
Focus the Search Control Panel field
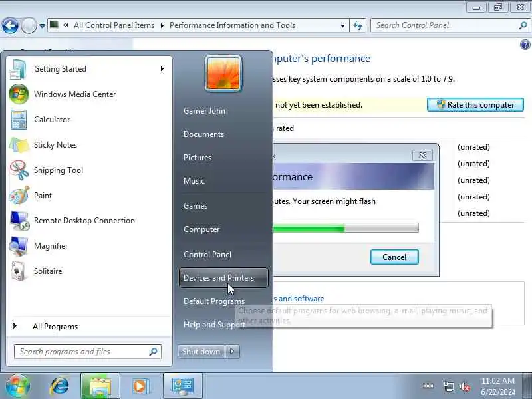(451, 25)
